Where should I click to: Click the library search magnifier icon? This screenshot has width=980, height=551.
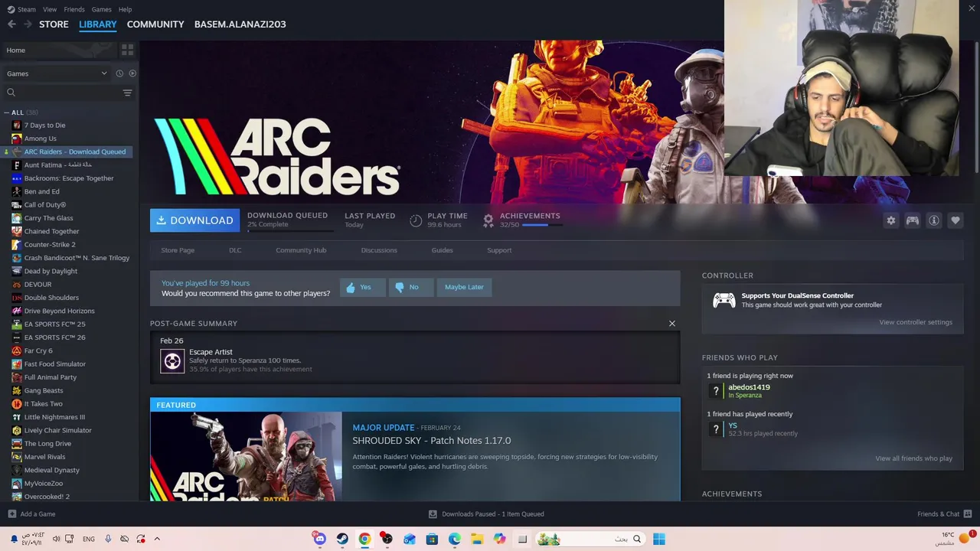click(x=11, y=93)
